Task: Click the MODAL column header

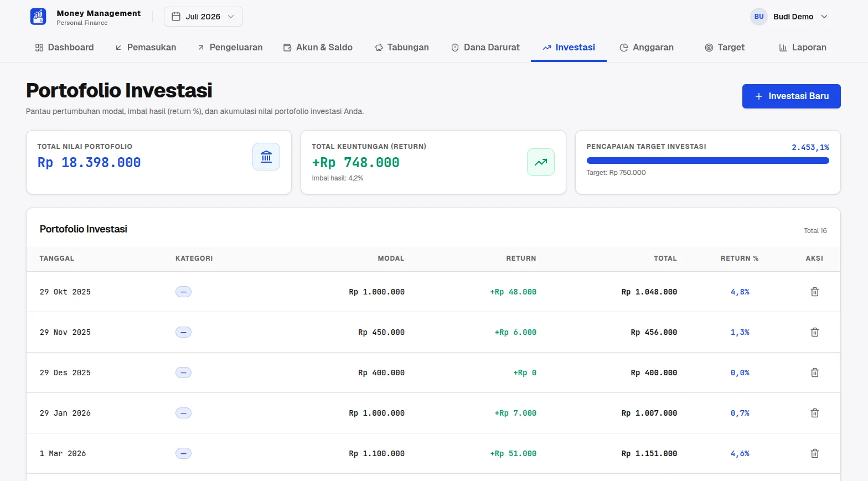Action: 391,258
